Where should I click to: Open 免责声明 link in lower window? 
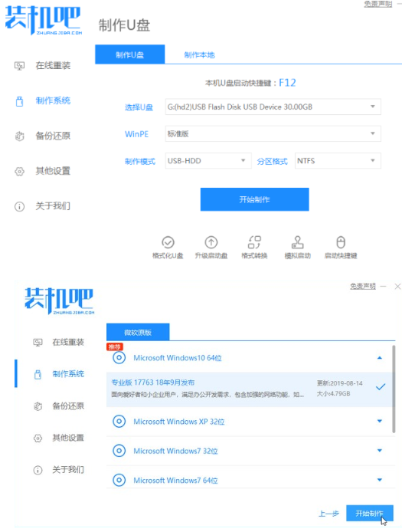click(x=363, y=287)
